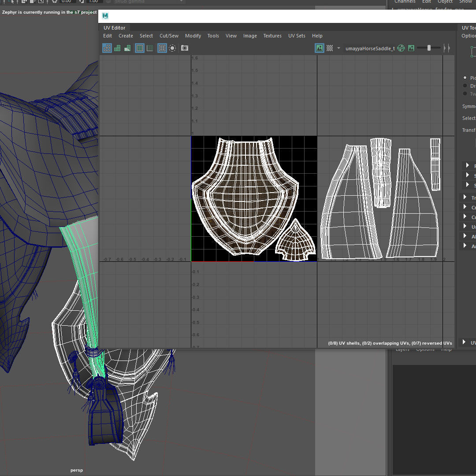
Task: Open the small arrow next to checker icon
Action: click(338, 48)
